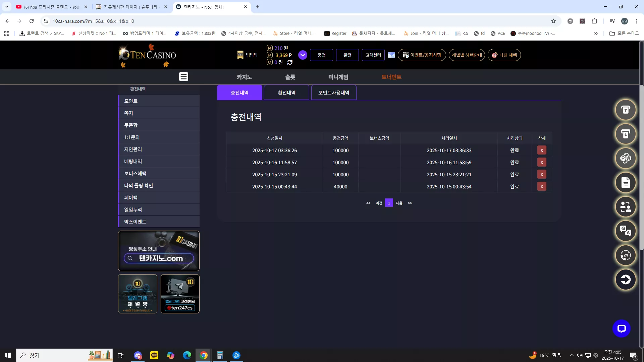644x362 pixels.
Task: Click the floating point exchange icon
Action: click(626, 158)
